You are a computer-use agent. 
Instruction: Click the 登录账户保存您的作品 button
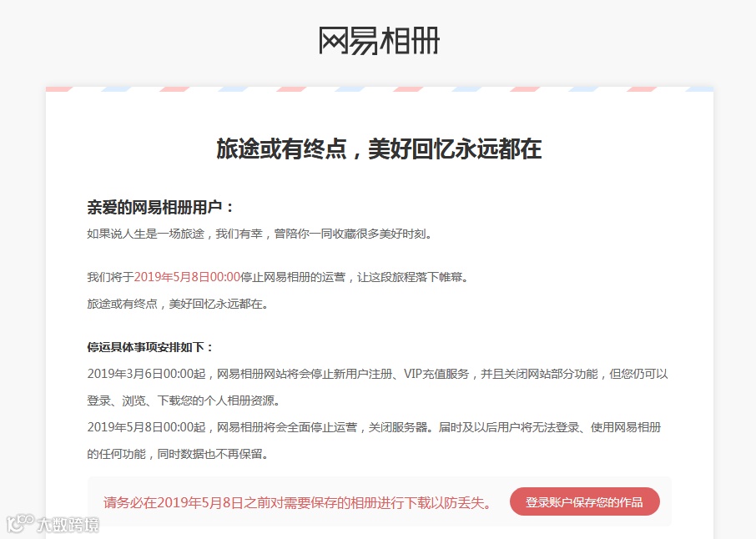584,501
